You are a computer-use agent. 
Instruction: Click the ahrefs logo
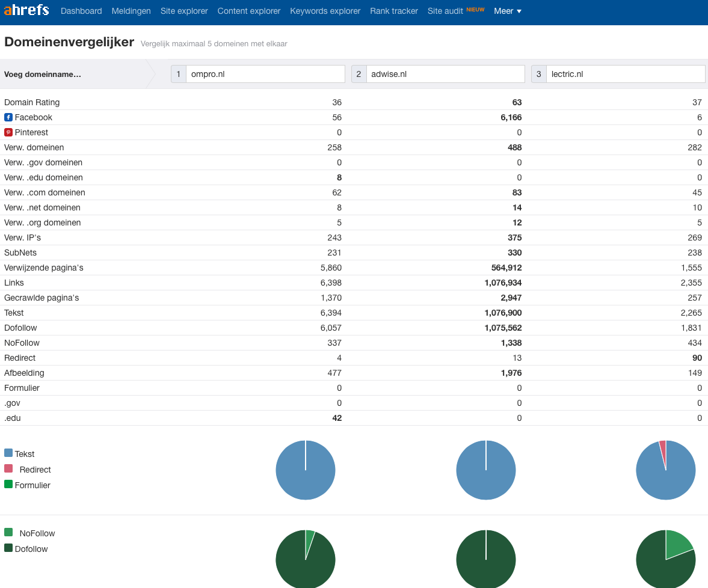(x=26, y=11)
